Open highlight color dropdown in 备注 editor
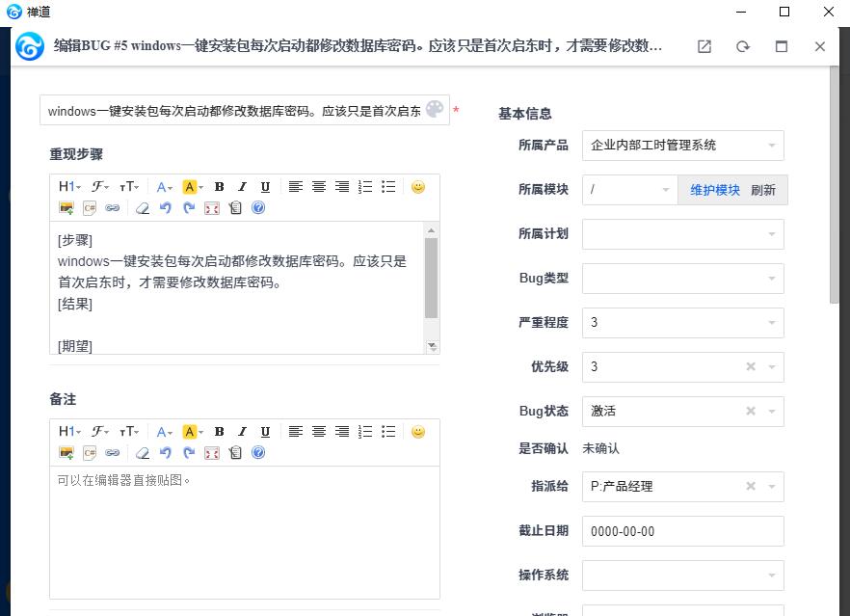This screenshot has width=850, height=616. [193, 432]
